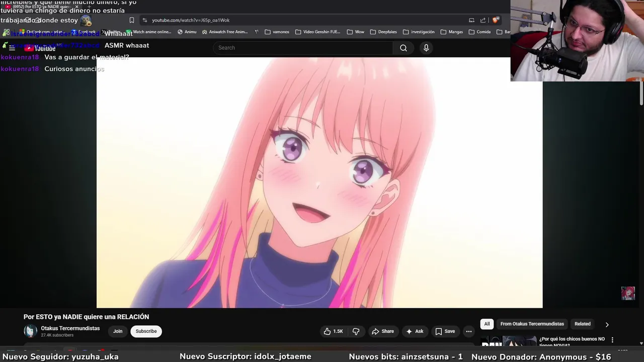Open the vamonos bookmarks folder

pyautogui.click(x=277, y=32)
